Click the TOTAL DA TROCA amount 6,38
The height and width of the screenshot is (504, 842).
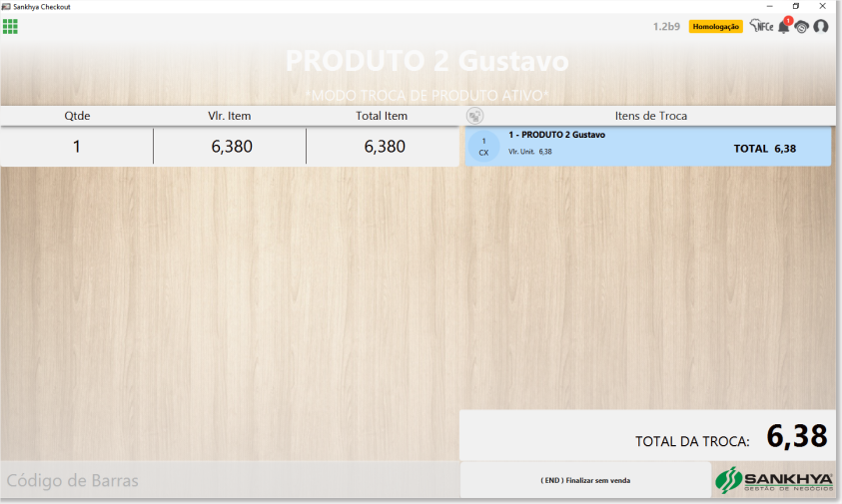tap(797, 436)
